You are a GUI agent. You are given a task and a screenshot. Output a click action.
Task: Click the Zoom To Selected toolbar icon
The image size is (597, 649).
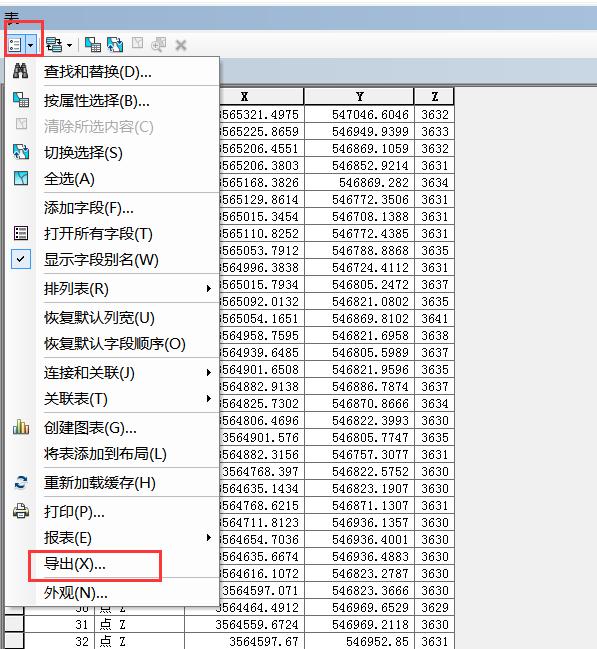(159, 44)
